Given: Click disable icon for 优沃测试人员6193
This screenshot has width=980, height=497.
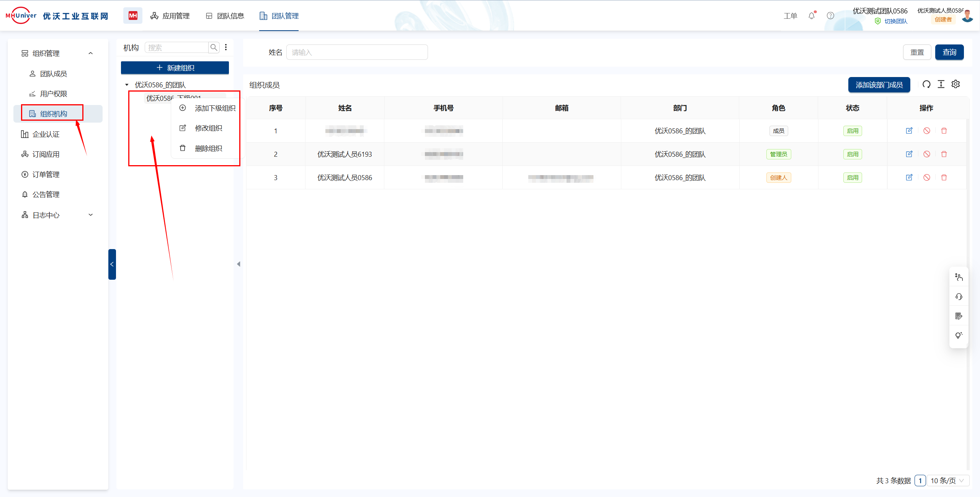Looking at the screenshot, I should [x=926, y=154].
